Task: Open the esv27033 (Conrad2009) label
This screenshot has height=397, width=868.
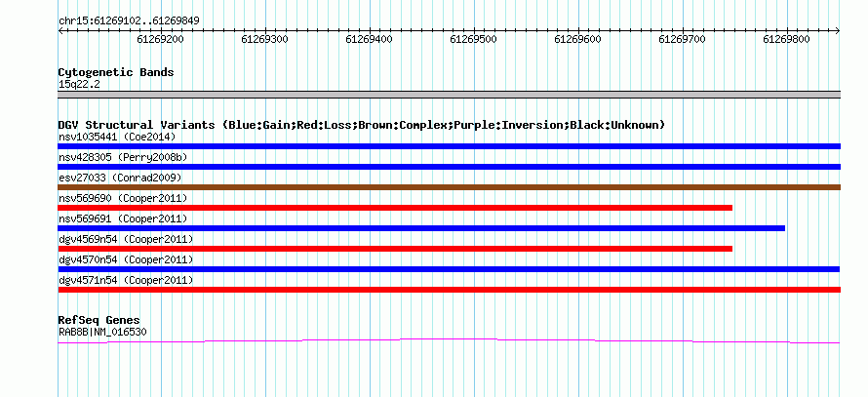Action: click(120, 178)
